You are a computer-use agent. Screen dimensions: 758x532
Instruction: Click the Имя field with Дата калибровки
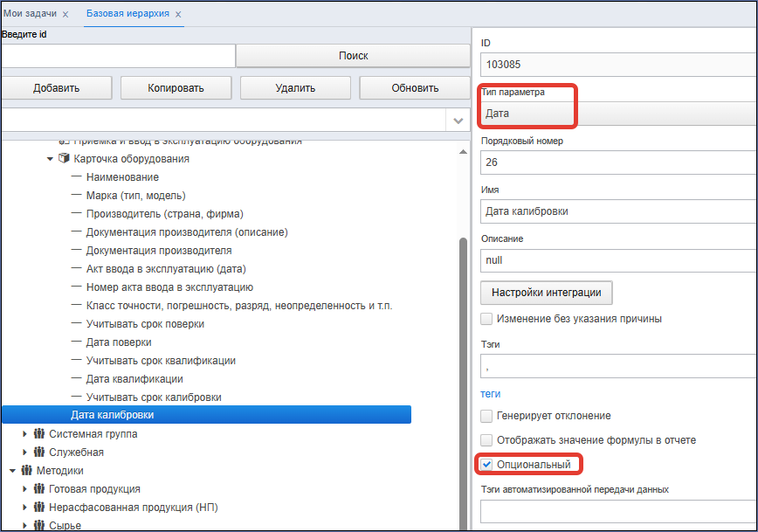[x=619, y=211]
